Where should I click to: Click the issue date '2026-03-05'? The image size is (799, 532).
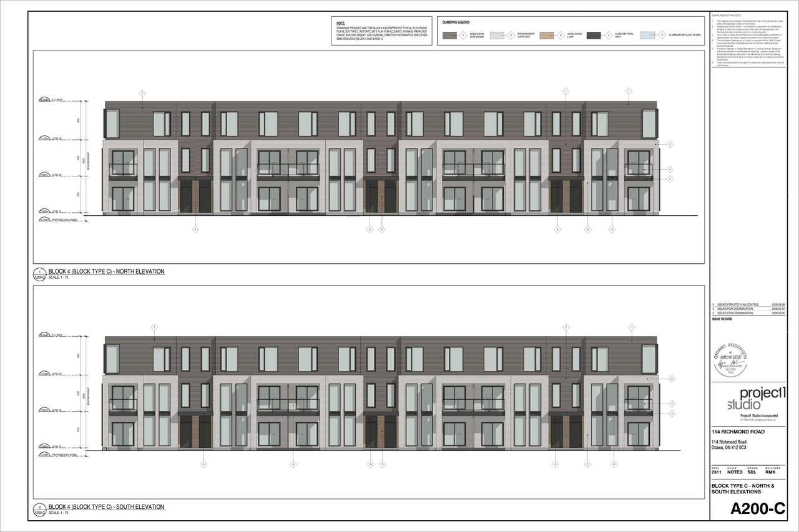(778, 313)
